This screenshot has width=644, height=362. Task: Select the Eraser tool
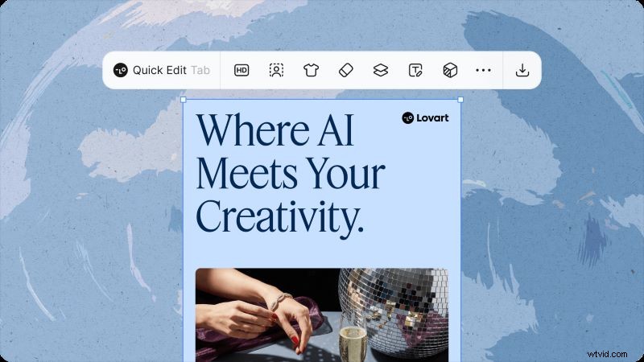pyautogui.click(x=346, y=70)
